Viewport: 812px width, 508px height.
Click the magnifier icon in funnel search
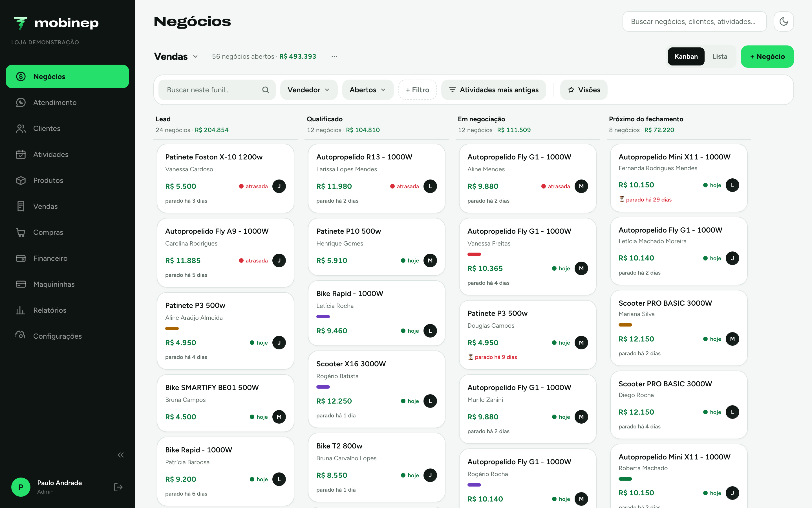(x=265, y=90)
